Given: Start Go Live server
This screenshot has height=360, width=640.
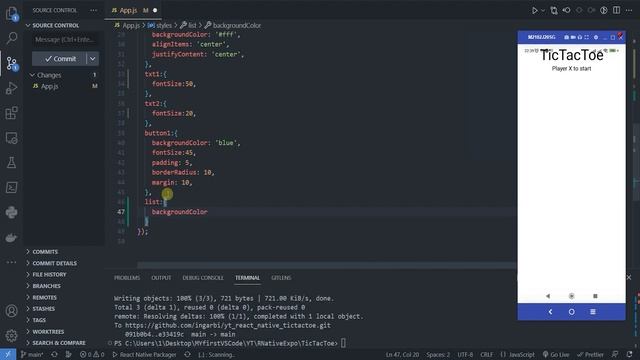Looking at the screenshot, I should 556,355.
